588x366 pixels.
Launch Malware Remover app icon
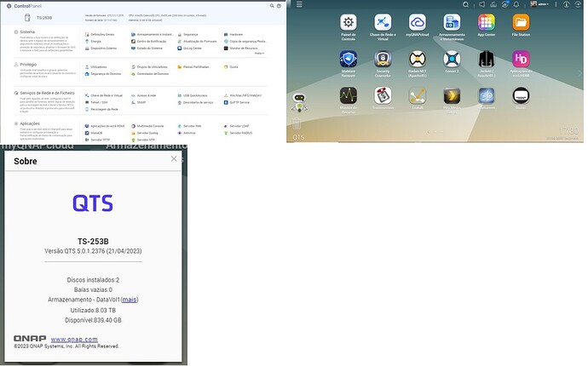(348, 59)
